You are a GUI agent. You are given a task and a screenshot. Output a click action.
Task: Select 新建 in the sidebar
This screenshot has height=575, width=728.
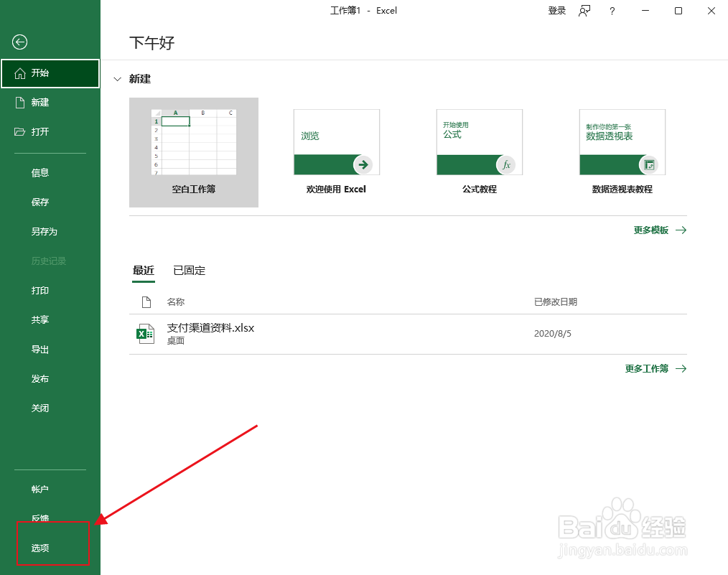pyautogui.click(x=50, y=103)
